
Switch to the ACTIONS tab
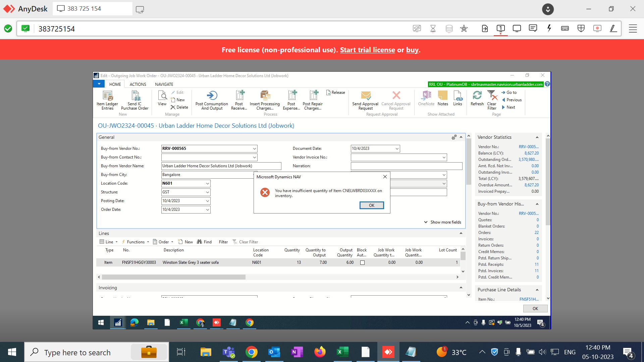pyautogui.click(x=138, y=84)
